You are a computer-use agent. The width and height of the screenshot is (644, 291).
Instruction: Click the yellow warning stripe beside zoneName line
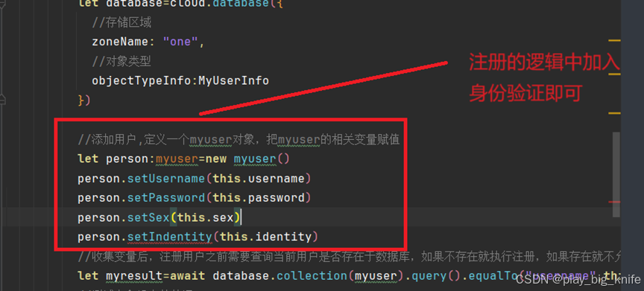tap(614, 41)
